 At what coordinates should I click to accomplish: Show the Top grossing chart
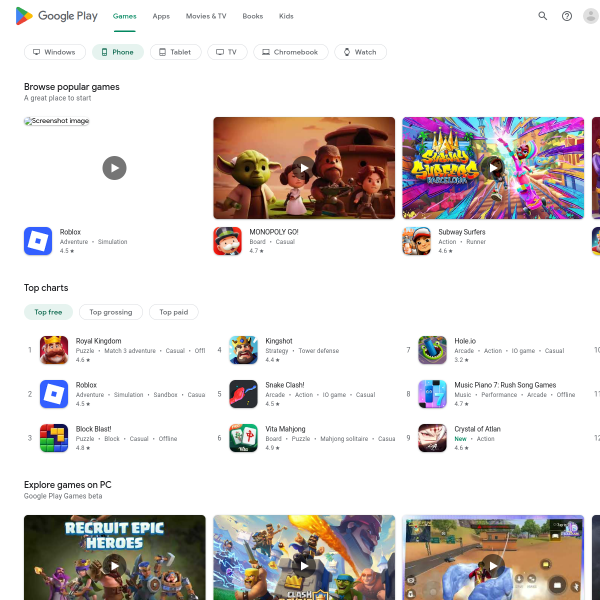coord(111,312)
